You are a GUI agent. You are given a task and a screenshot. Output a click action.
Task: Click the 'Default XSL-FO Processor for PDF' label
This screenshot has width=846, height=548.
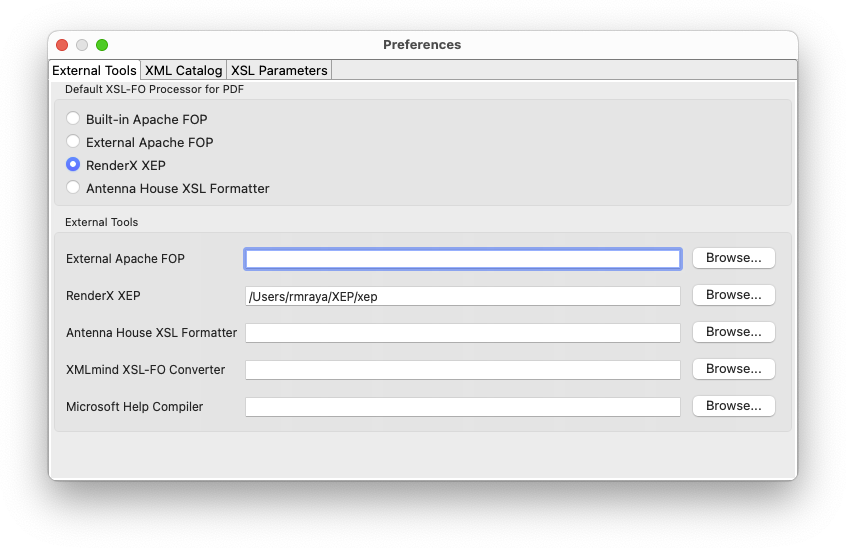(154, 89)
